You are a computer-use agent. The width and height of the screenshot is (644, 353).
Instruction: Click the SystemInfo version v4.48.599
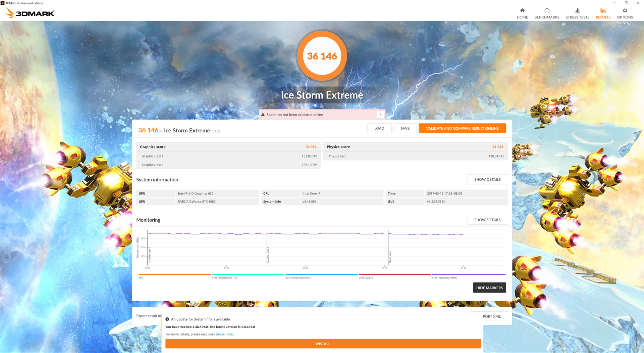tap(309, 202)
